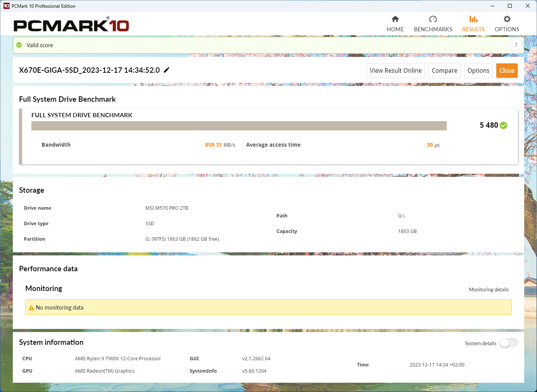Image resolution: width=537 pixels, height=392 pixels.
Task: Click the GPU value AMD Radeon(TM) Graphics
Action: (x=105, y=371)
